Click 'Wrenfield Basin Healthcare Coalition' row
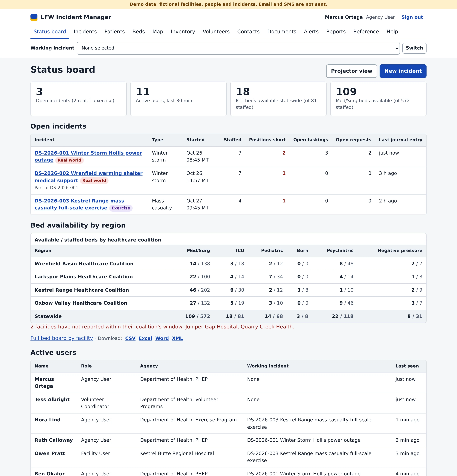The width and height of the screenshot is (457, 476). (228, 264)
